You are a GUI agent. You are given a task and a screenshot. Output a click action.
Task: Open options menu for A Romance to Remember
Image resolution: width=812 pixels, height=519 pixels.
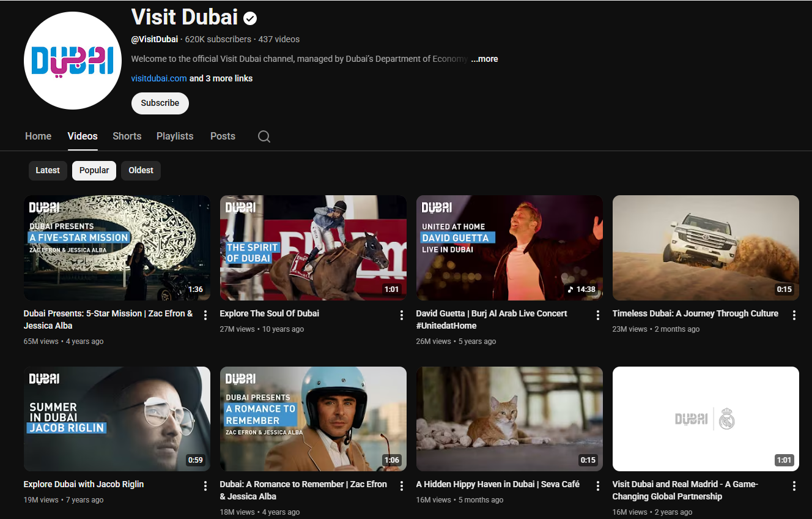point(402,486)
